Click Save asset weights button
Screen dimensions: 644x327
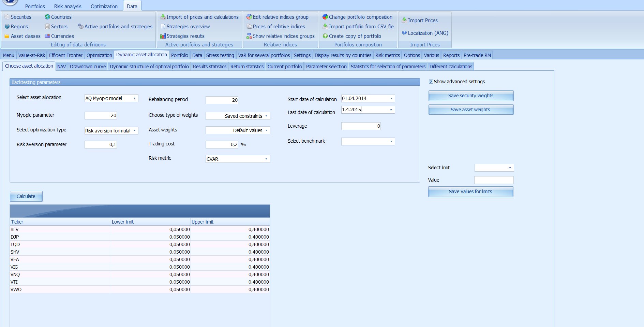[x=471, y=110]
